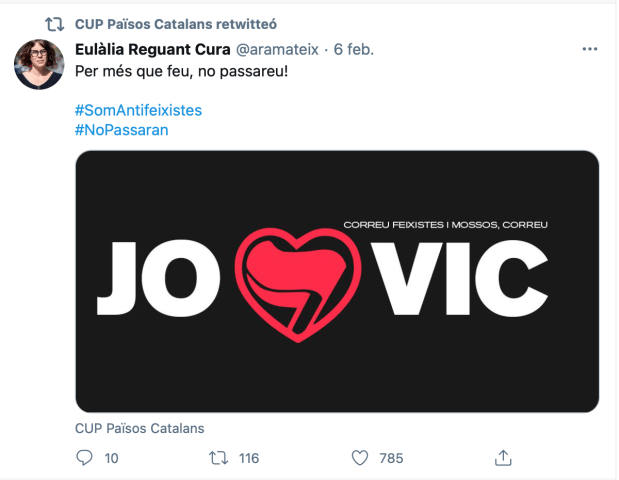Screen dimensions: 619x480
Task: Click the reply count 10
Action: [x=111, y=458]
